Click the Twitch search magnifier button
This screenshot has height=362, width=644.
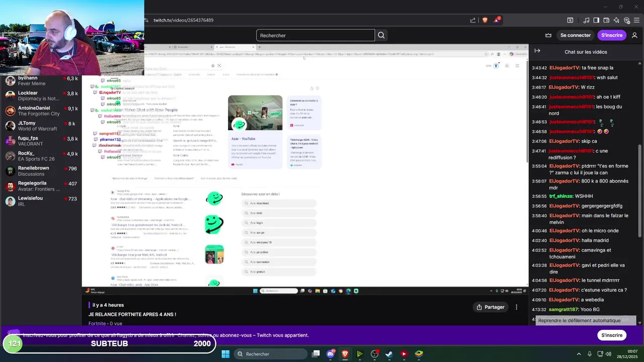click(381, 35)
